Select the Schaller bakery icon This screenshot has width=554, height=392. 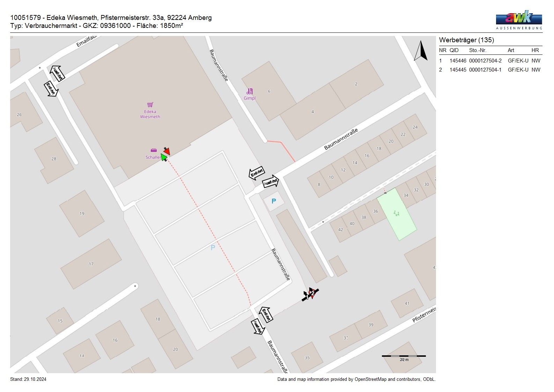(x=154, y=150)
